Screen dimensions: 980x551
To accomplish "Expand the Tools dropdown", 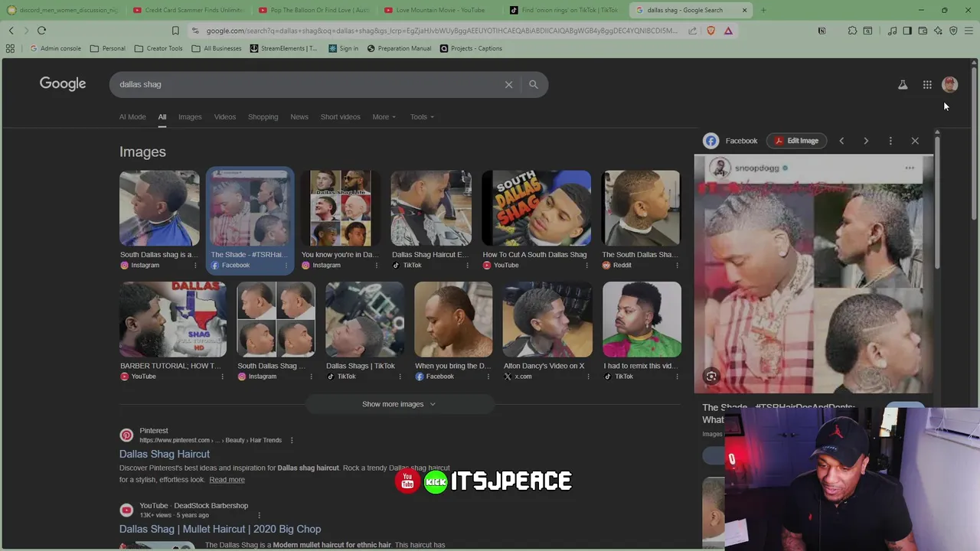I will pos(422,117).
